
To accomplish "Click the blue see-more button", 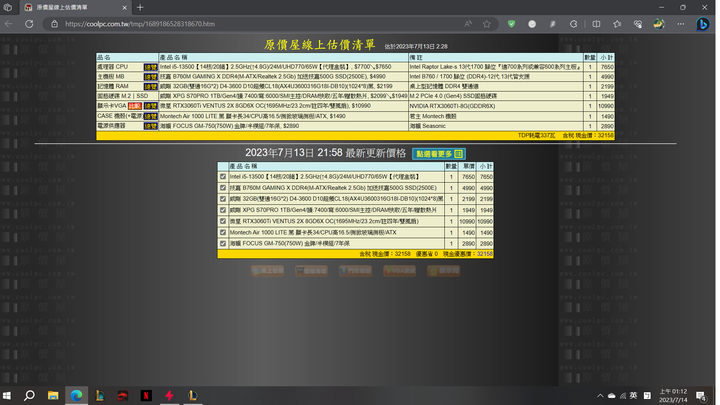I will pos(439,154).
